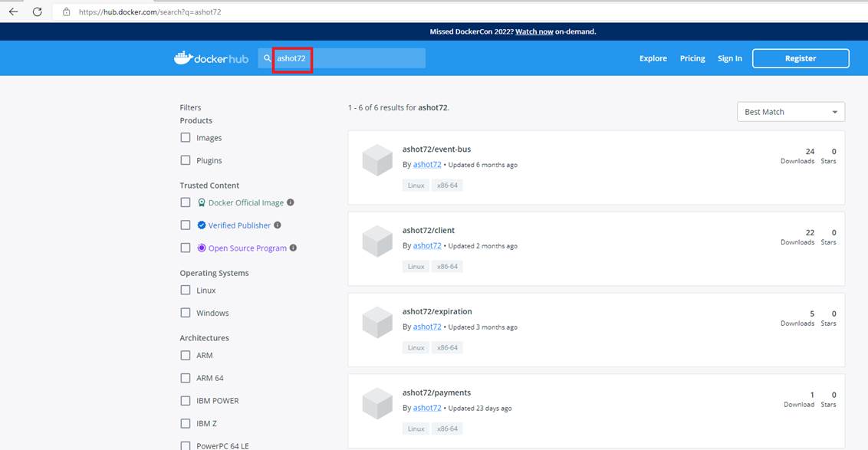The image size is (868, 450).
Task: Click info icon beside Docker Official Image
Action: 291,202
